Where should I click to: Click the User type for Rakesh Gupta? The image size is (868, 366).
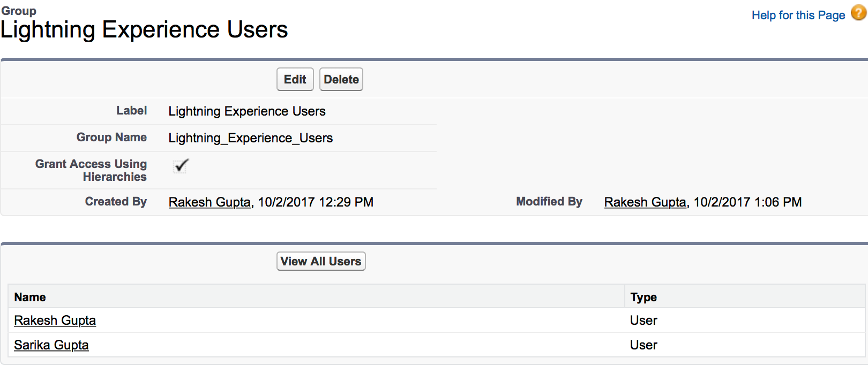coord(643,321)
